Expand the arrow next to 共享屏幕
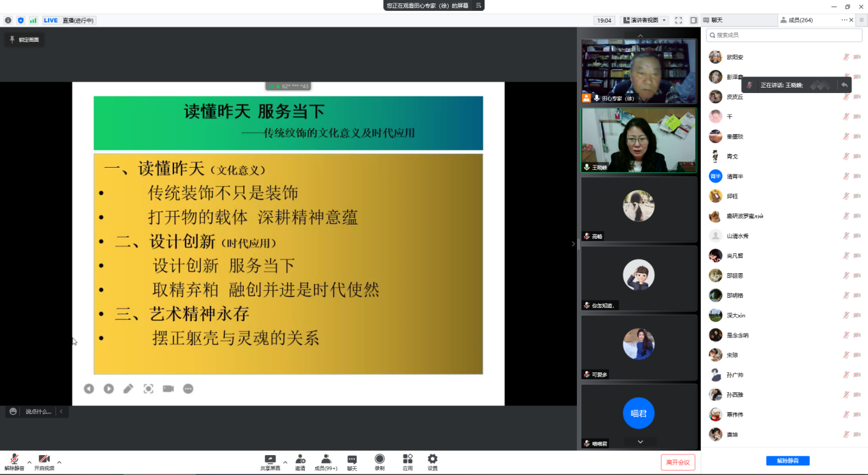The width and height of the screenshot is (868, 475). pos(285,463)
